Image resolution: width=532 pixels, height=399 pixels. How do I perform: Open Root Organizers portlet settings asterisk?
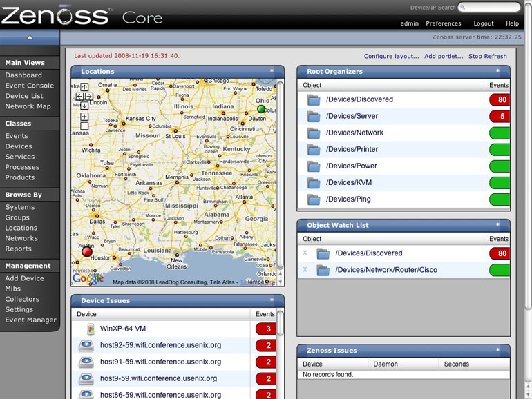497,71
